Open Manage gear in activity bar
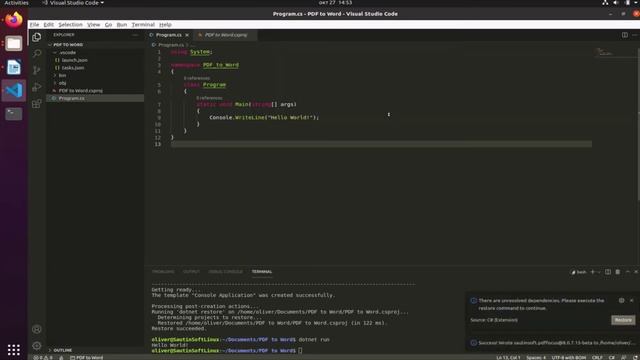Viewport: 640px width, 360px height. coord(37,346)
